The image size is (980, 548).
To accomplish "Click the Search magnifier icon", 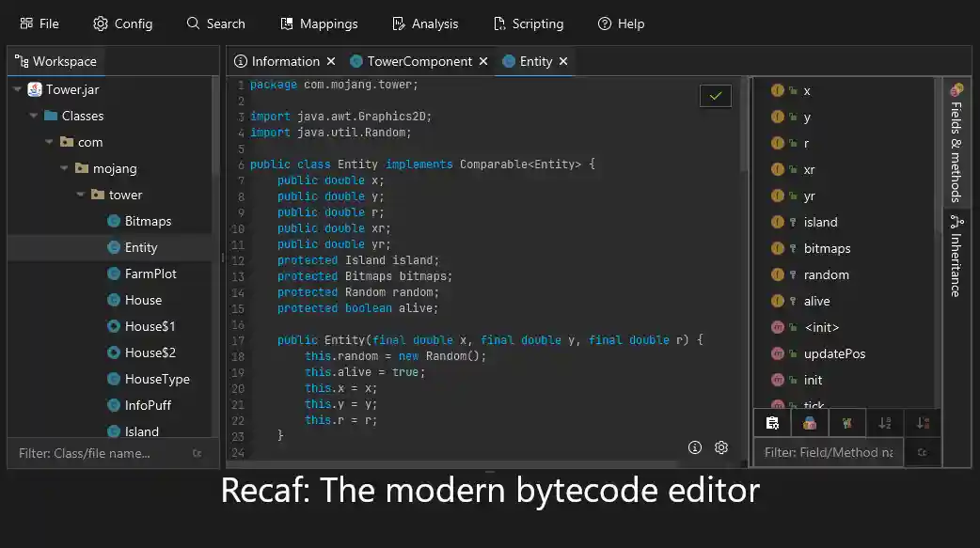I will 193,23.
